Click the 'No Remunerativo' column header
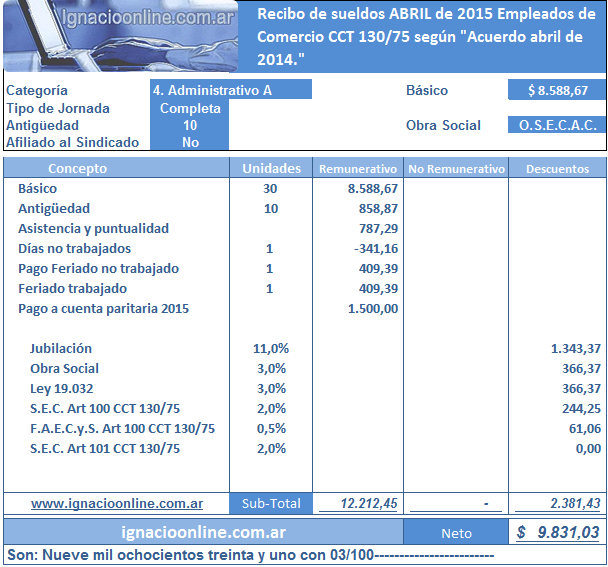The width and height of the screenshot is (608, 567). [x=456, y=169]
